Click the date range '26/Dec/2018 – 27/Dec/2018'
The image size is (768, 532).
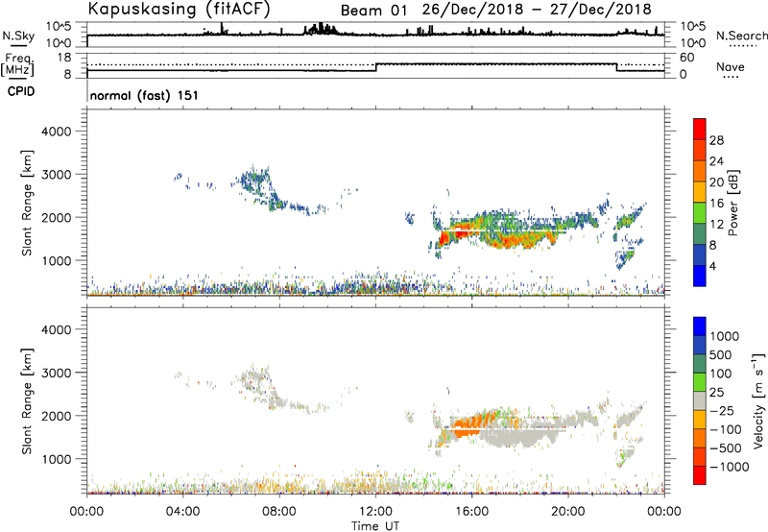(x=537, y=10)
